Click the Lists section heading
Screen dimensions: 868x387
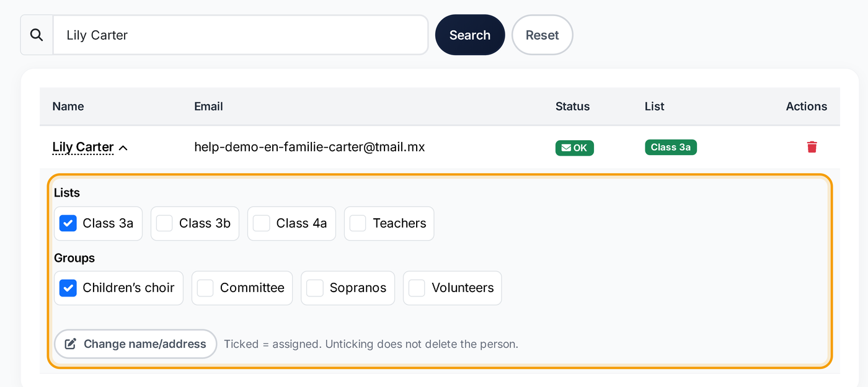67,193
